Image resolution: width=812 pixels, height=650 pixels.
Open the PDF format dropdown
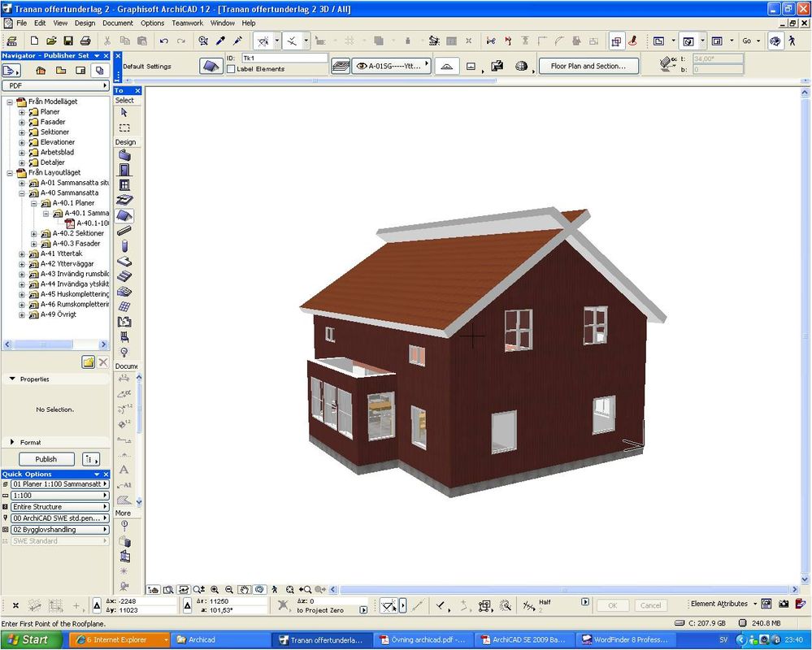pos(55,85)
